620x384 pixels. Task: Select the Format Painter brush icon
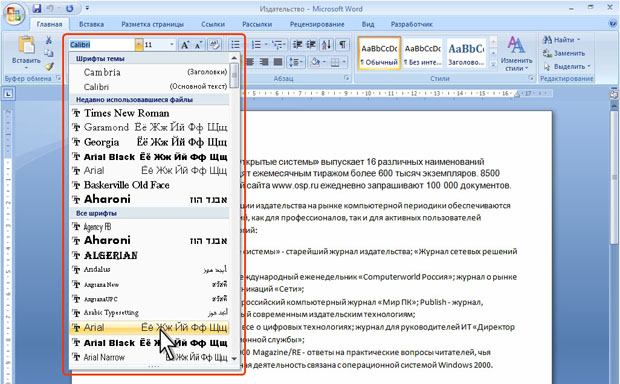coord(49,66)
